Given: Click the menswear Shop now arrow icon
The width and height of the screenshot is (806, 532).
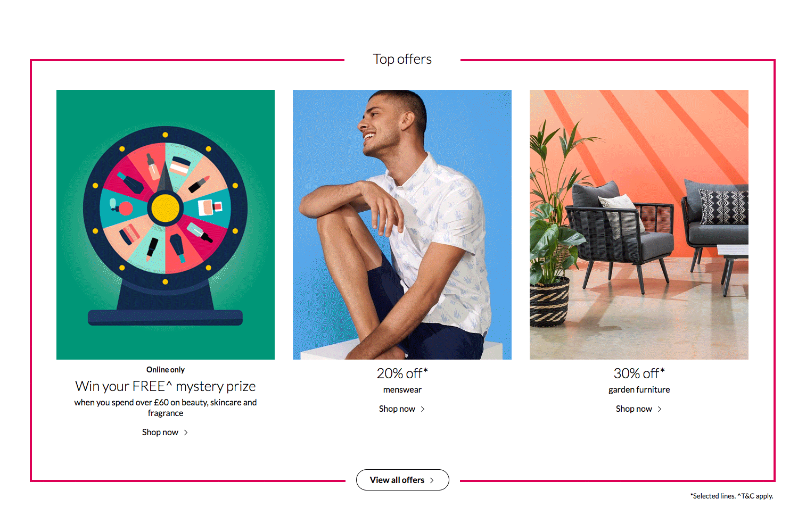Looking at the screenshot, I should [423, 409].
